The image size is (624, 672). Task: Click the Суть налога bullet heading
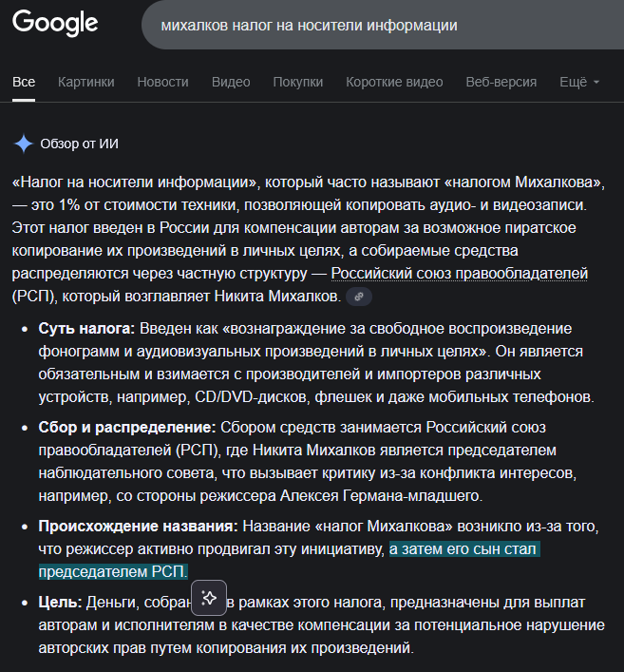(x=87, y=329)
